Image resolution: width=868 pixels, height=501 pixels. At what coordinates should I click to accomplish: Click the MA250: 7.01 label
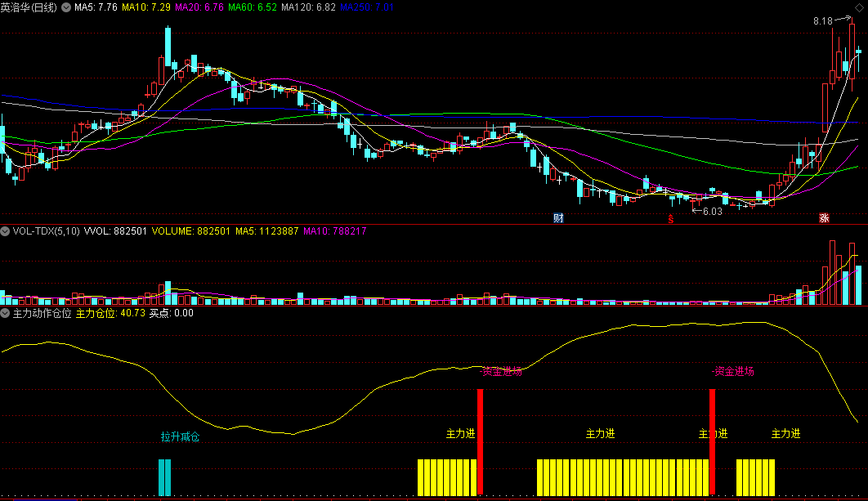367,7
